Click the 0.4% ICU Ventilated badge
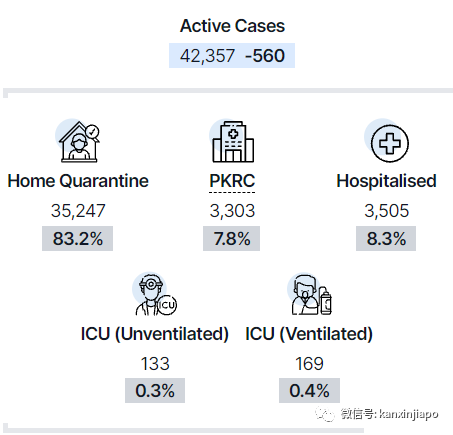453x435 pixels. (309, 390)
